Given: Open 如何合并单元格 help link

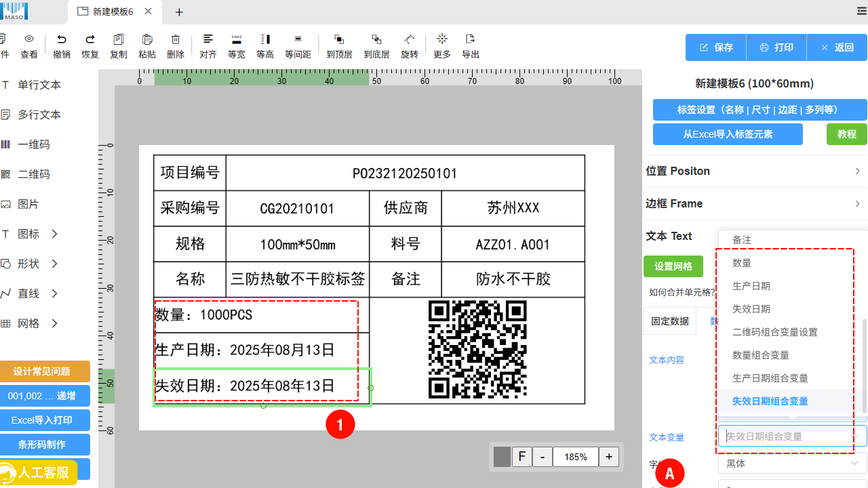Looking at the screenshot, I should pos(682,293).
